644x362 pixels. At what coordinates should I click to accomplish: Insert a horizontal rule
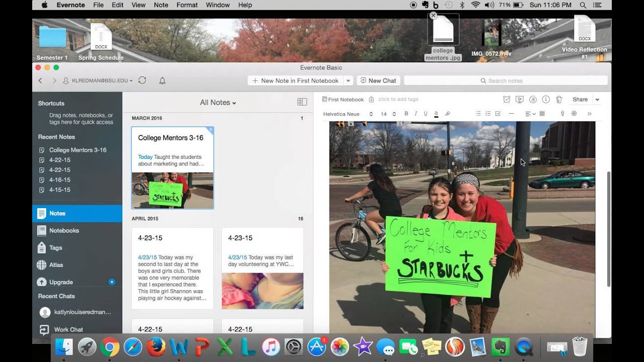coord(512,114)
